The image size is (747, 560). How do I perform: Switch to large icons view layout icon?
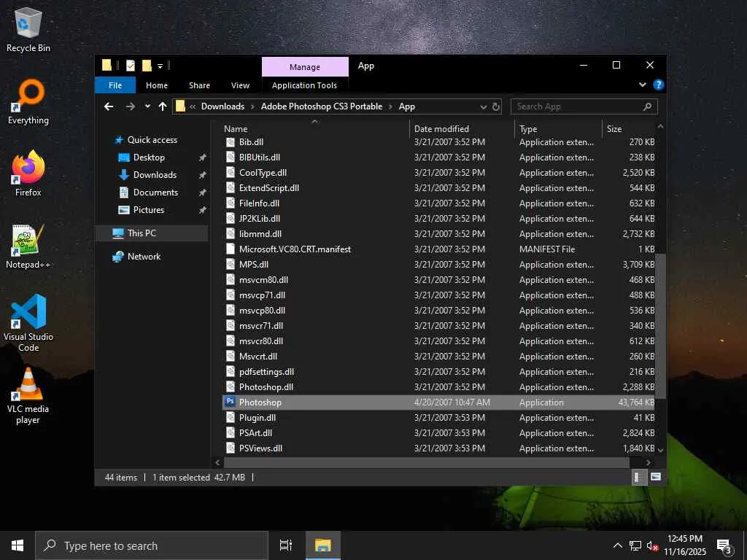coord(656,477)
